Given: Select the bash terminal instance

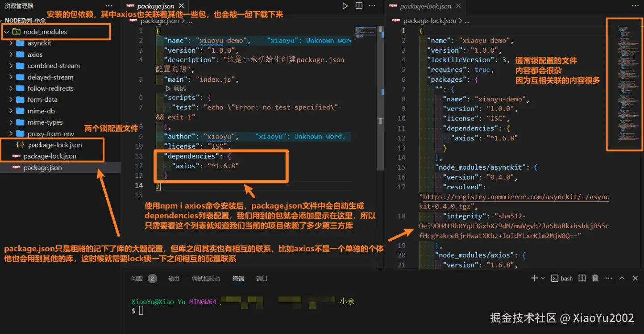Looking at the screenshot, I should tap(562, 278).
